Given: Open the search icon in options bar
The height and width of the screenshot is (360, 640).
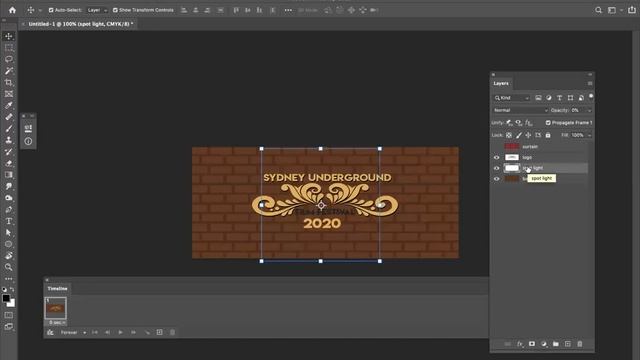Looking at the screenshot, I should click(x=598, y=10).
